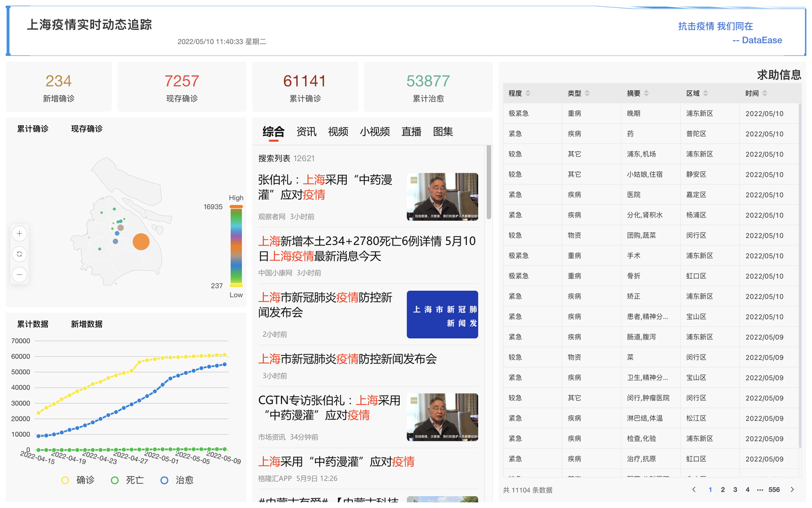Click the 共 11104 条数据 total count

pos(528,490)
